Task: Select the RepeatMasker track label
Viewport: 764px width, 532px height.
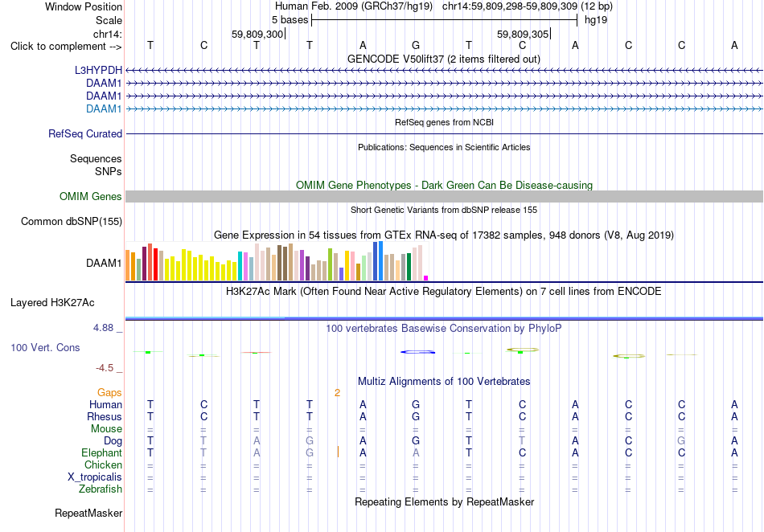Action: pos(88,513)
